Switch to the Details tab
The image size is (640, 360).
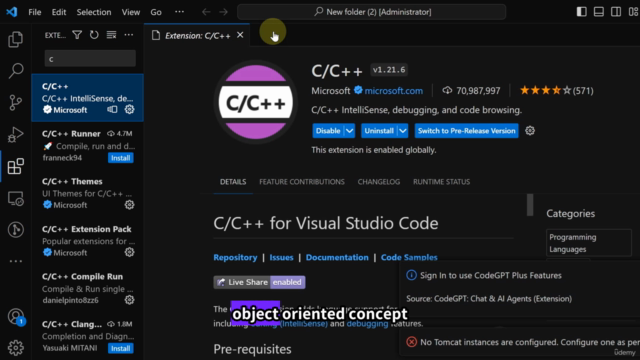(233, 182)
